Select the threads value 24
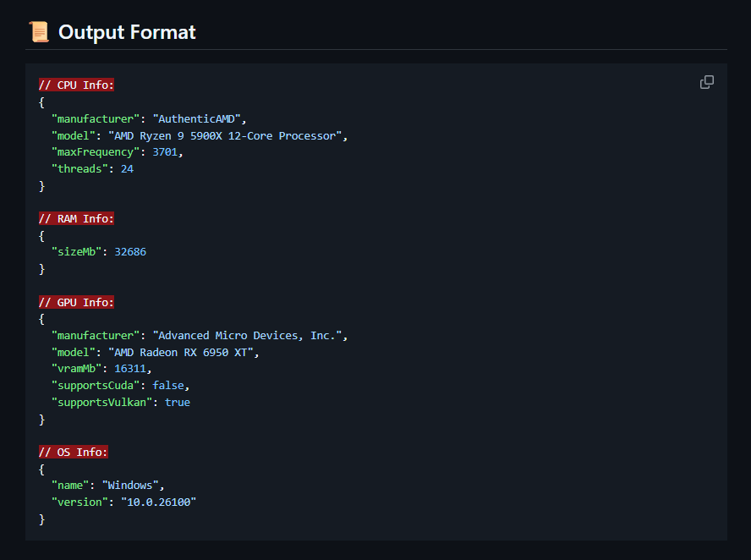This screenshot has height=560, width=751. click(x=127, y=168)
